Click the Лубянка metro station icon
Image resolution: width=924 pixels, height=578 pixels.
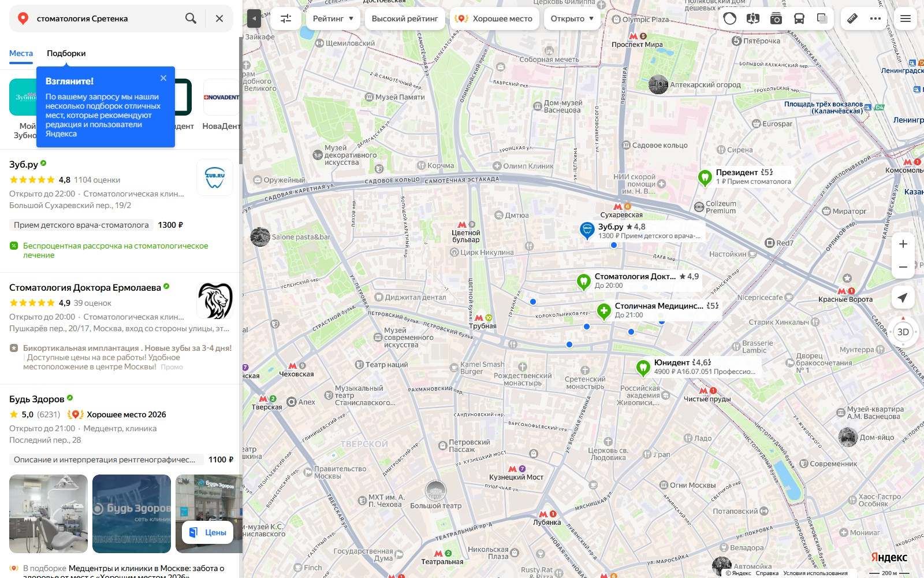click(x=543, y=514)
